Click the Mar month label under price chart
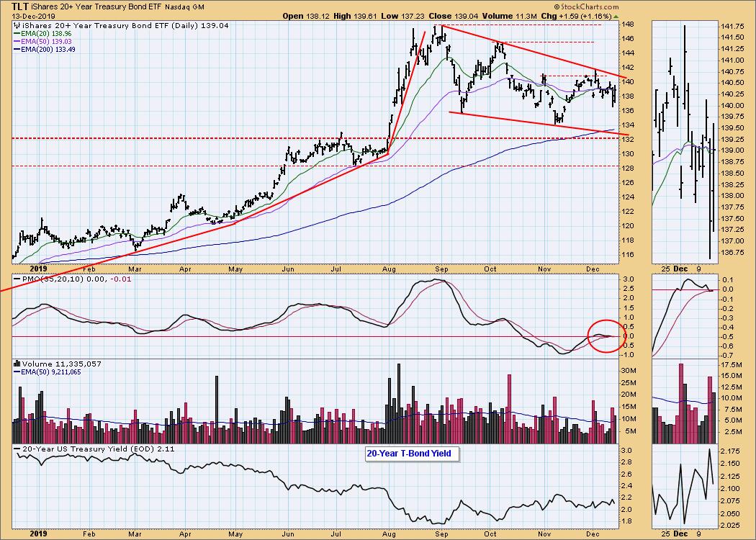This screenshot has width=756, height=540. pos(135,269)
